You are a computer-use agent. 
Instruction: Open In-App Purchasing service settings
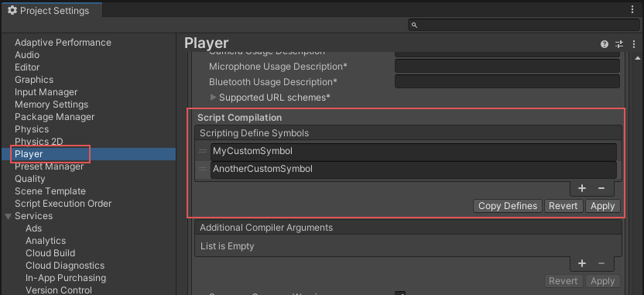[x=66, y=278]
